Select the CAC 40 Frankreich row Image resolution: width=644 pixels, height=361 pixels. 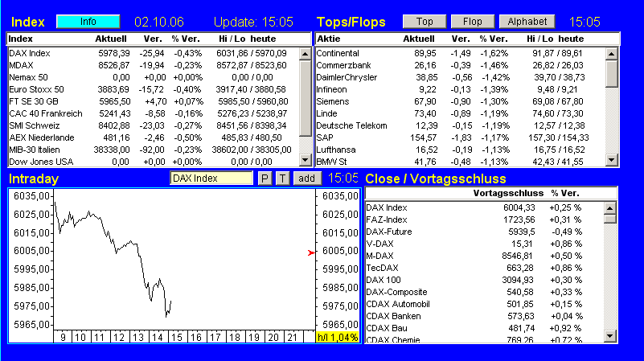click(154, 113)
